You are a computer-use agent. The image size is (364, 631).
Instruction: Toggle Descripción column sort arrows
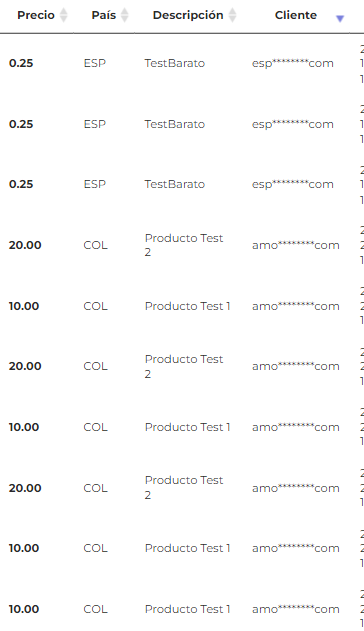232,15
